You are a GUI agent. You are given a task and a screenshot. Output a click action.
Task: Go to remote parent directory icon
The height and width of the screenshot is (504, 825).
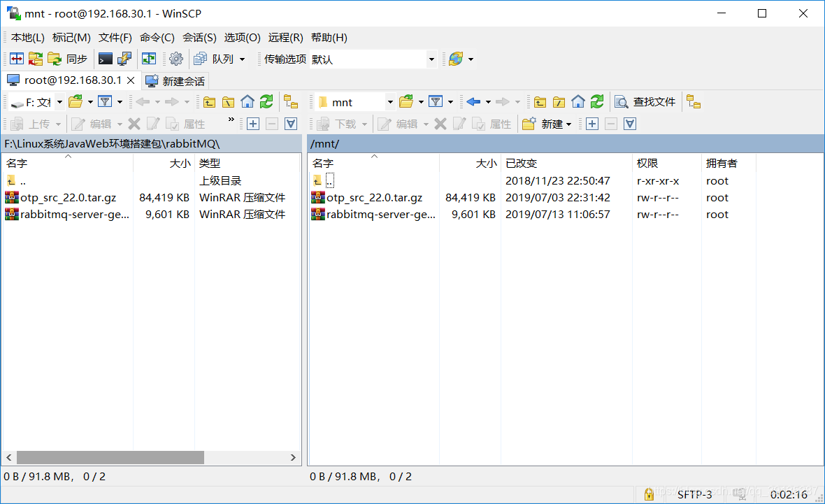(x=540, y=101)
